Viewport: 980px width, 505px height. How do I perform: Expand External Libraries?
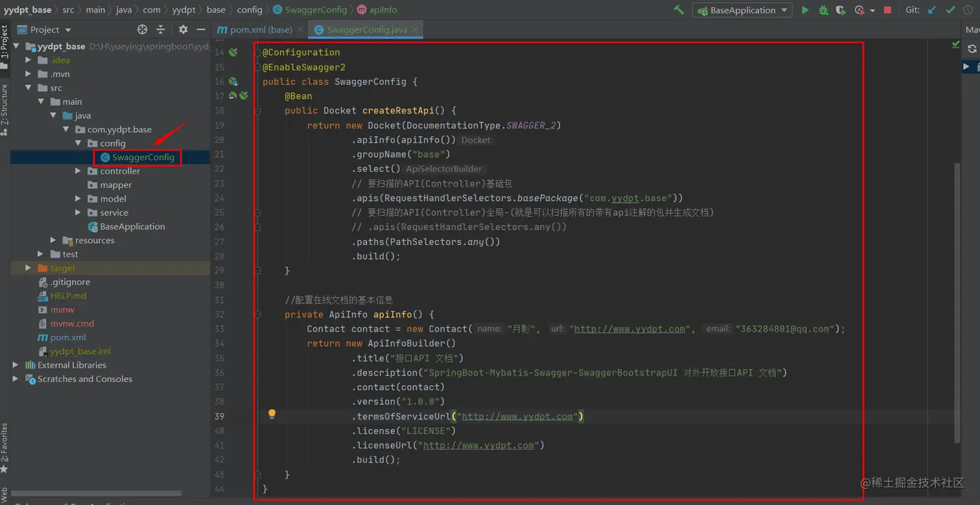point(16,365)
